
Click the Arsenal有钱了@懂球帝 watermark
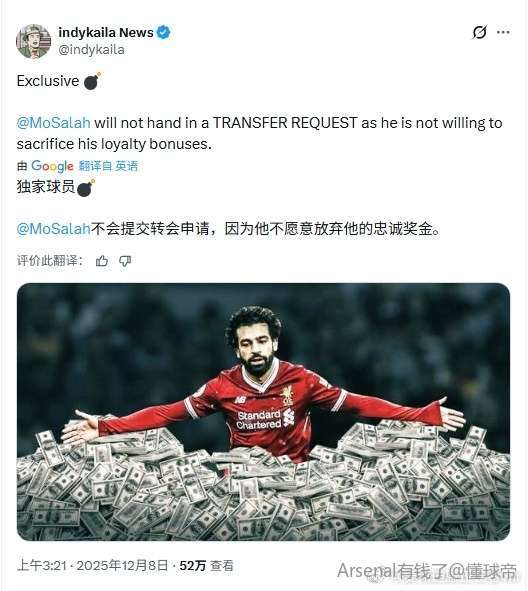427,571
